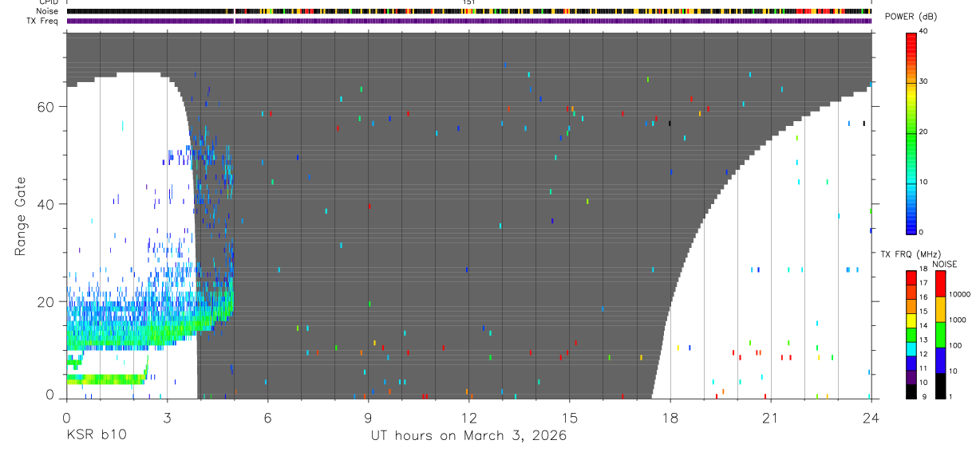The width and height of the screenshot is (980, 452).
Task: Click the cyan 12–13 MHz swatch in TX FRQ bar
Action: pyautogui.click(x=911, y=348)
